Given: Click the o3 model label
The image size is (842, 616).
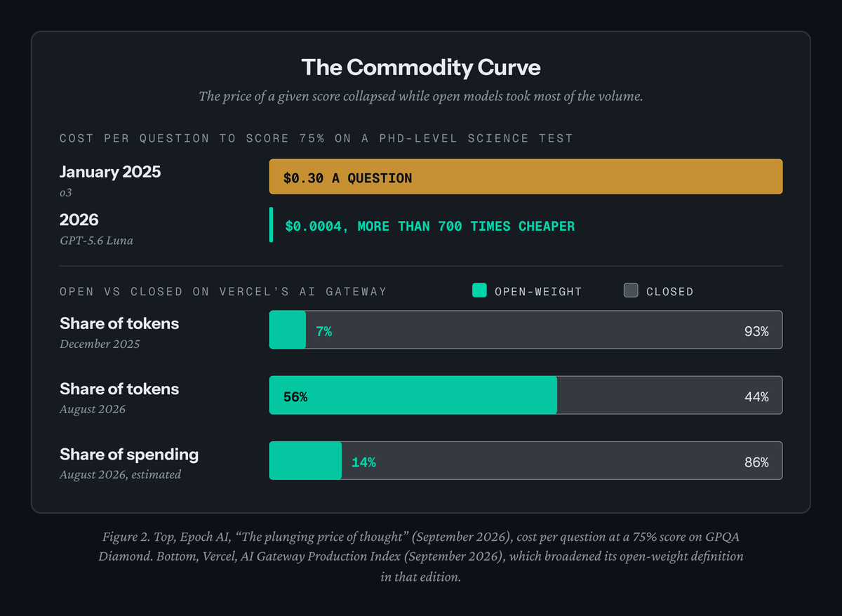Looking at the screenshot, I should (66, 192).
